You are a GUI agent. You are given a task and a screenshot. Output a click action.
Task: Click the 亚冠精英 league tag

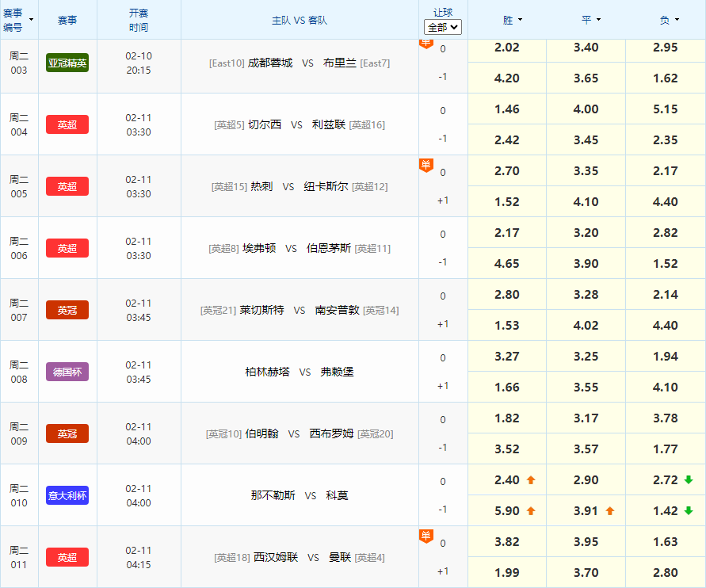pyautogui.click(x=67, y=63)
